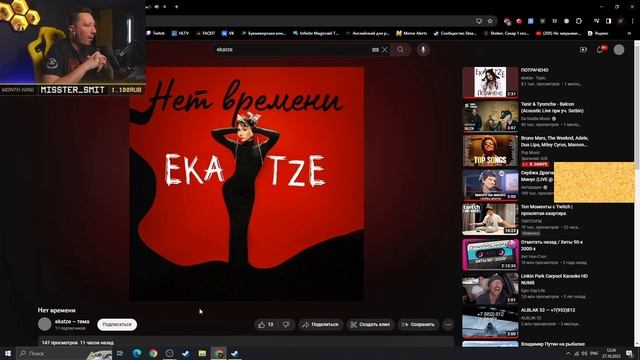
Task: Click the ekatze – тема channel name
Action: click(72, 321)
